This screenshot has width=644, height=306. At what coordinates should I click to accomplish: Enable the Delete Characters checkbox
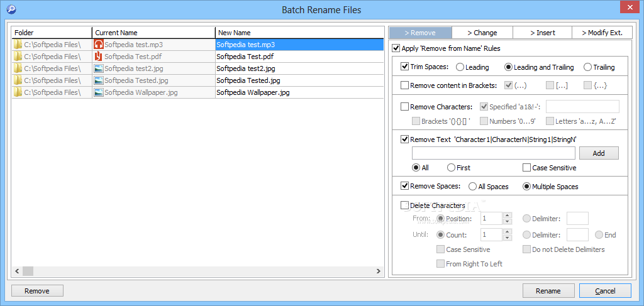point(404,205)
